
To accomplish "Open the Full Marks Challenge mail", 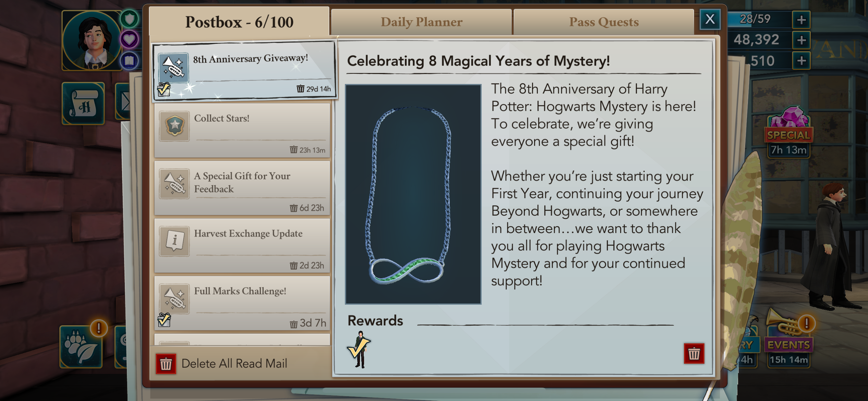I will click(242, 303).
